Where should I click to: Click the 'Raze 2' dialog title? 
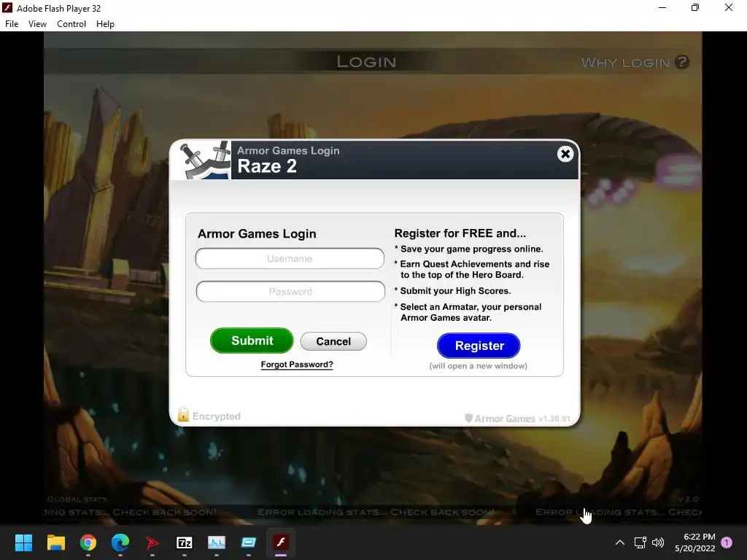tap(267, 166)
